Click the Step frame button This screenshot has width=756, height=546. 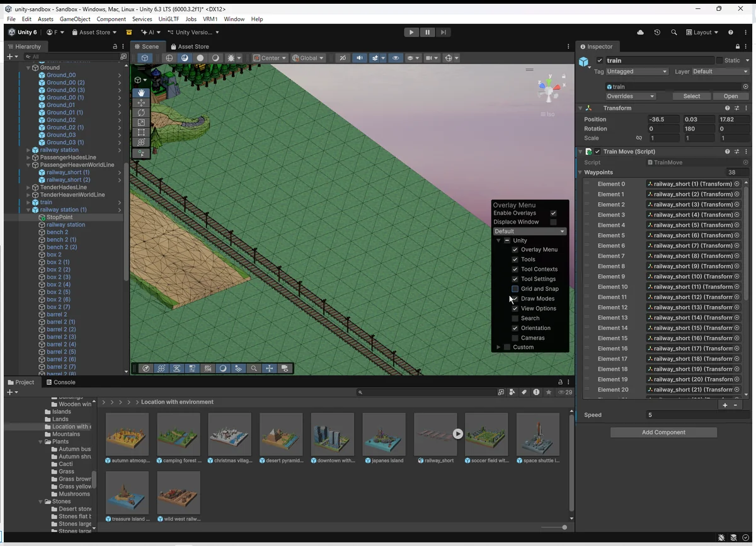(444, 32)
